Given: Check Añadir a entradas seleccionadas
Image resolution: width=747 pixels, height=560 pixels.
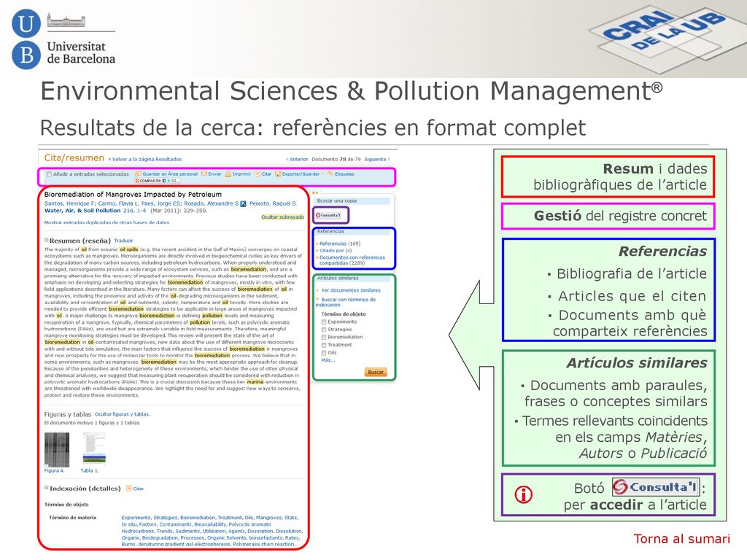Looking at the screenshot, I should click(x=49, y=174).
